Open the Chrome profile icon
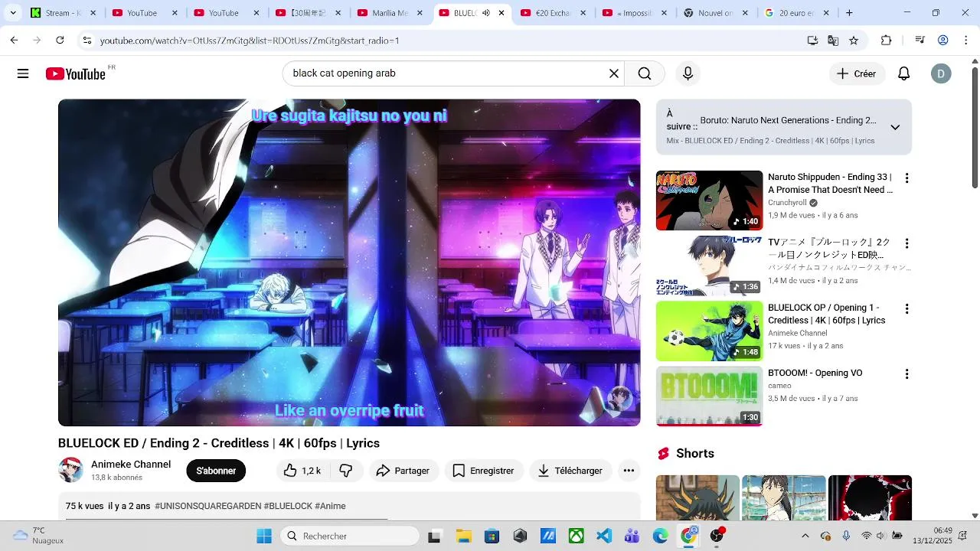This screenshot has width=980, height=551. coord(943,41)
